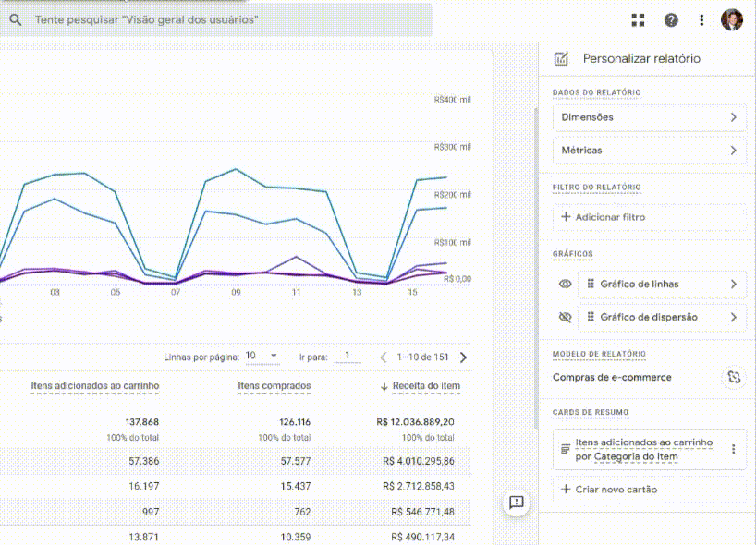The image size is (756, 545).
Task: Go to next page of table results
Action: pyautogui.click(x=463, y=357)
